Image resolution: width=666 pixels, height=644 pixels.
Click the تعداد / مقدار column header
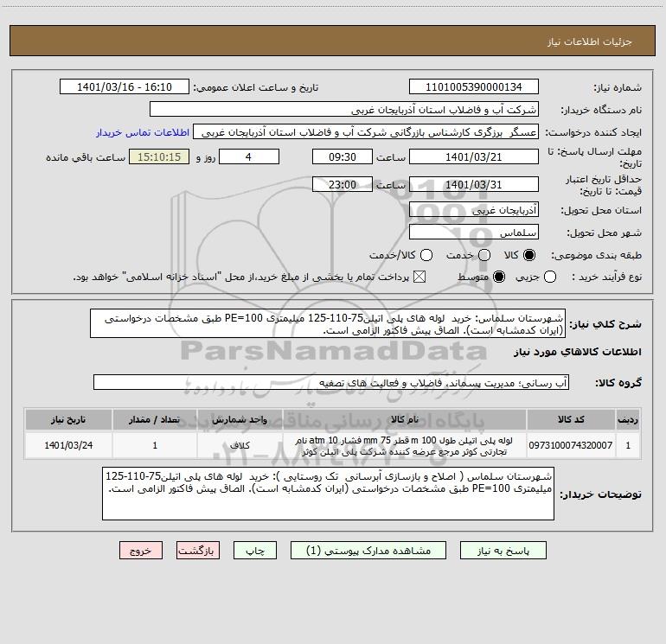click(x=155, y=420)
